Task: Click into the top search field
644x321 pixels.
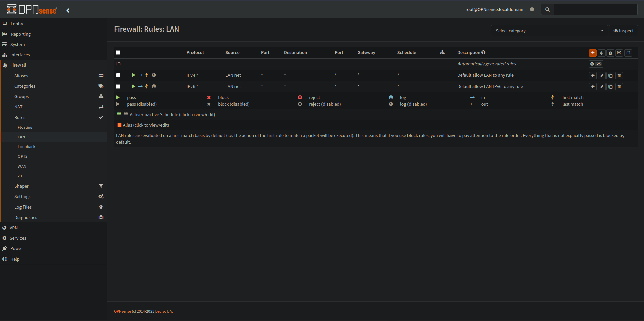Action: point(595,9)
